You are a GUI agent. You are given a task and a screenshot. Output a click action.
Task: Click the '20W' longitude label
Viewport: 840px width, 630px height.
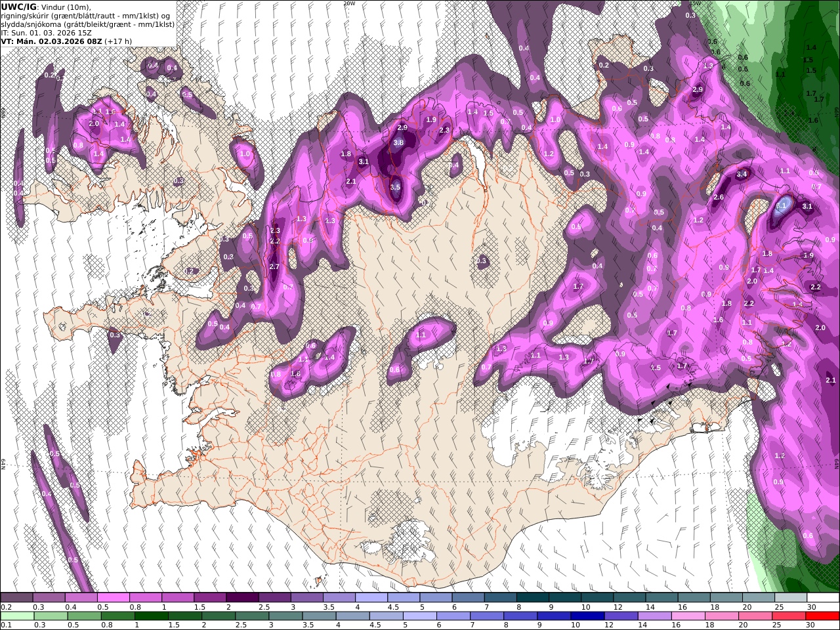(349, 3)
